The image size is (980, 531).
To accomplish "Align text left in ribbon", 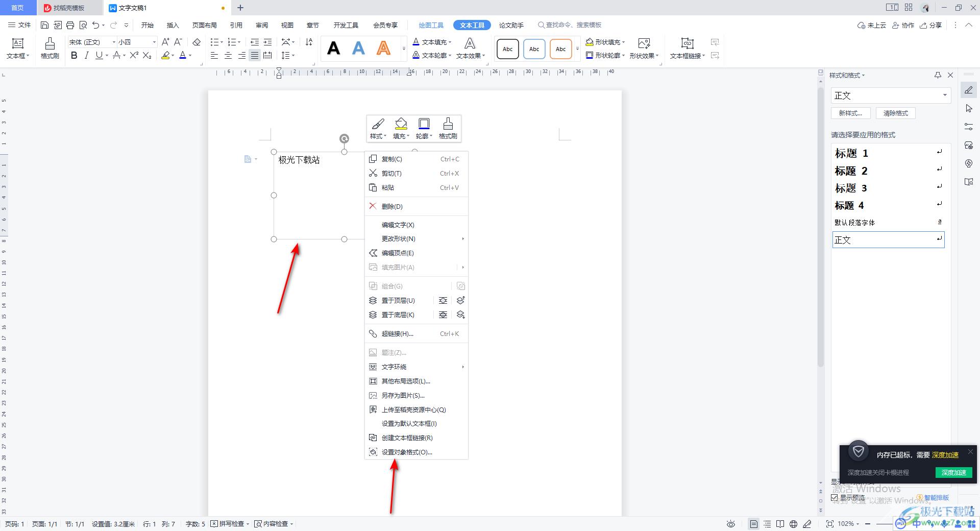I will [214, 55].
